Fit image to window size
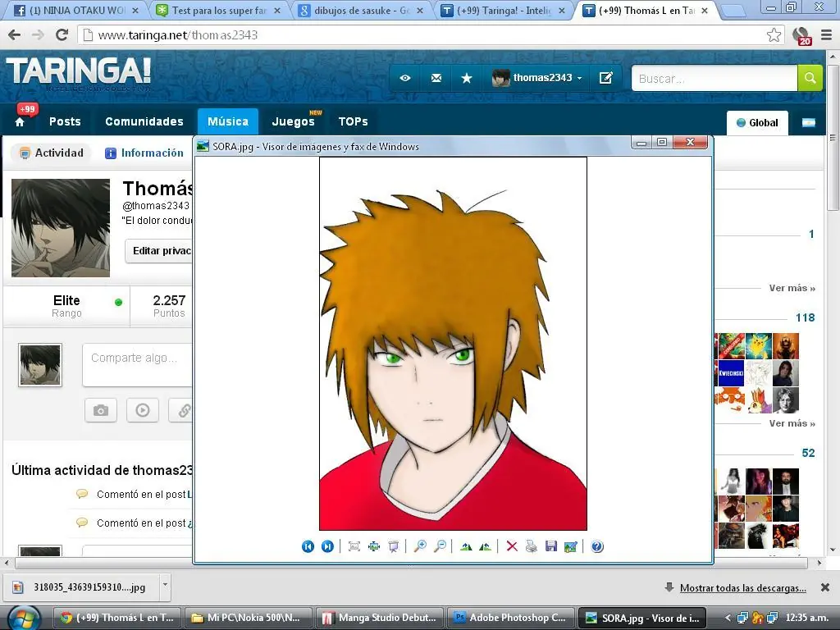The image size is (840, 630). point(354,546)
